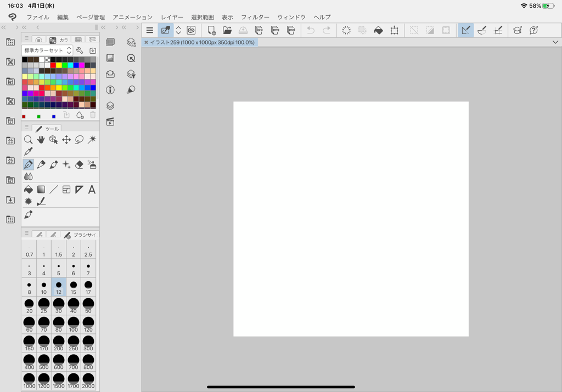
Task: Select the Frame border tool
Action: (x=66, y=189)
